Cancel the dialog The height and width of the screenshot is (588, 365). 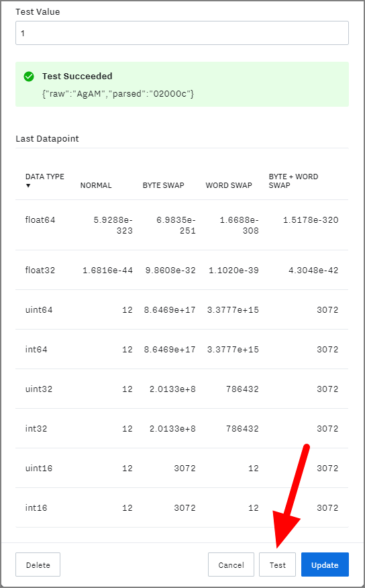click(x=231, y=565)
